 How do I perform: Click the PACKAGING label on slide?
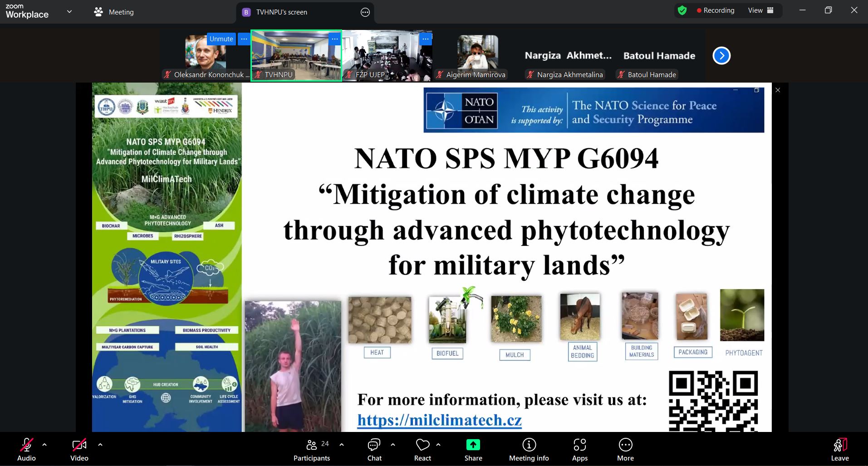point(693,352)
